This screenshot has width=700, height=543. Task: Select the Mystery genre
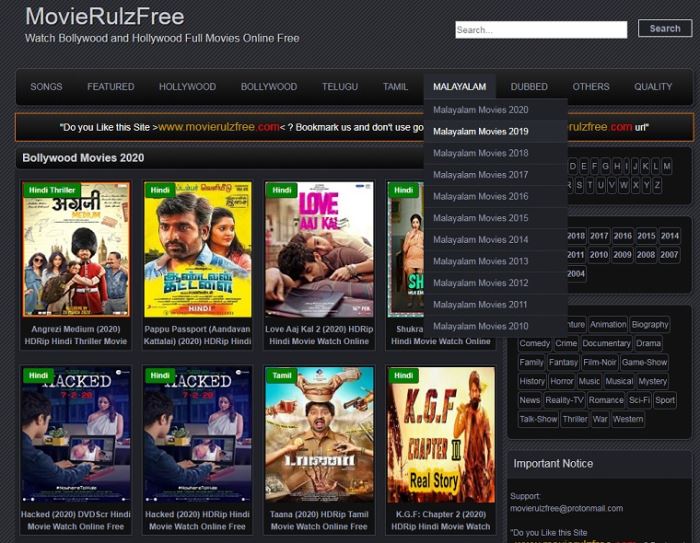(x=653, y=381)
